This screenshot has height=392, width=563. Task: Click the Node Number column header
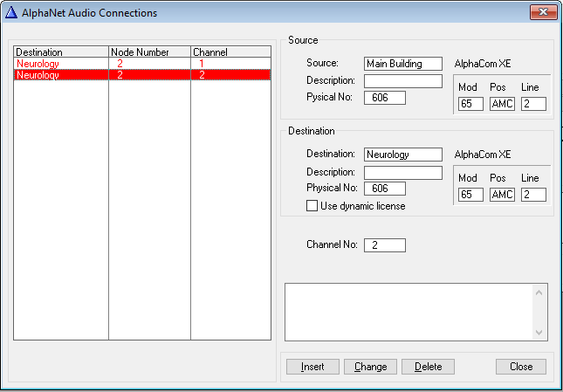(x=149, y=52)
